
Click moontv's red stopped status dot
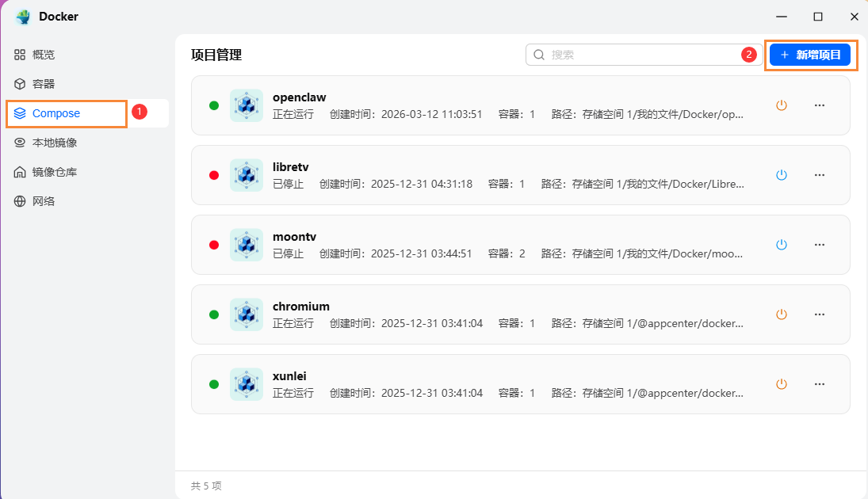click(x=214, y=245)
